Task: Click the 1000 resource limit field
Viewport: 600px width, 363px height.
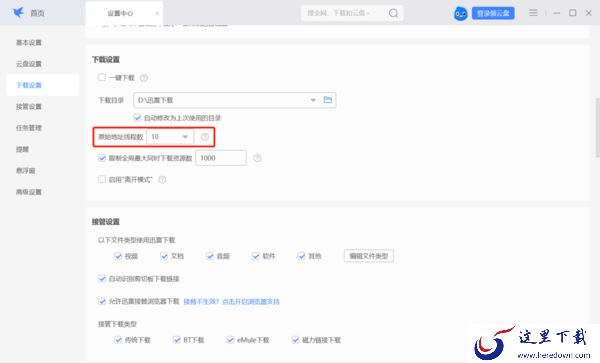Action: [x=221, y=158]
